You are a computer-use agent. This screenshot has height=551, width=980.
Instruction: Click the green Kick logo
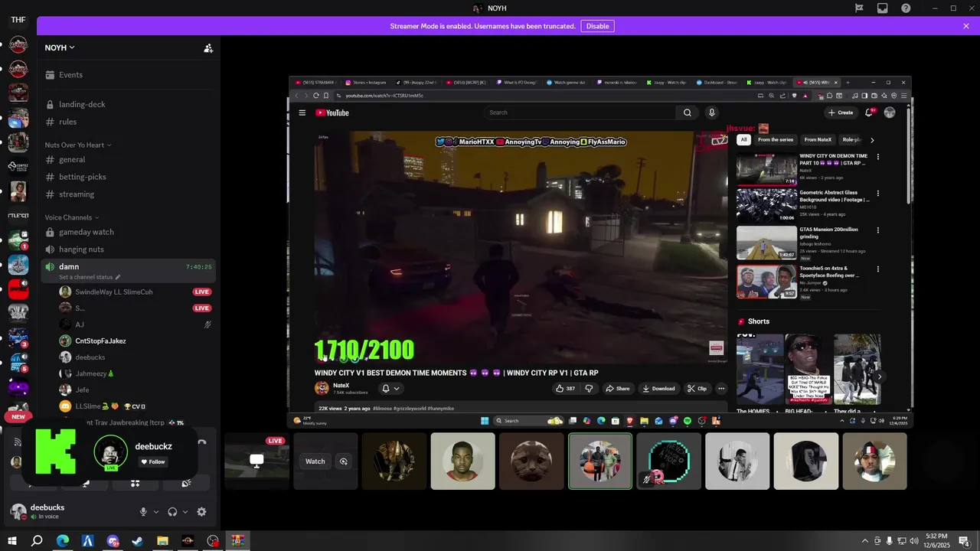click(55, 452)
